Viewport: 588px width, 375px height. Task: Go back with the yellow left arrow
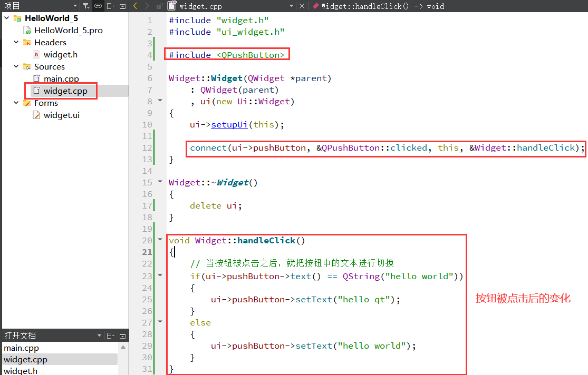pos(136,6)
